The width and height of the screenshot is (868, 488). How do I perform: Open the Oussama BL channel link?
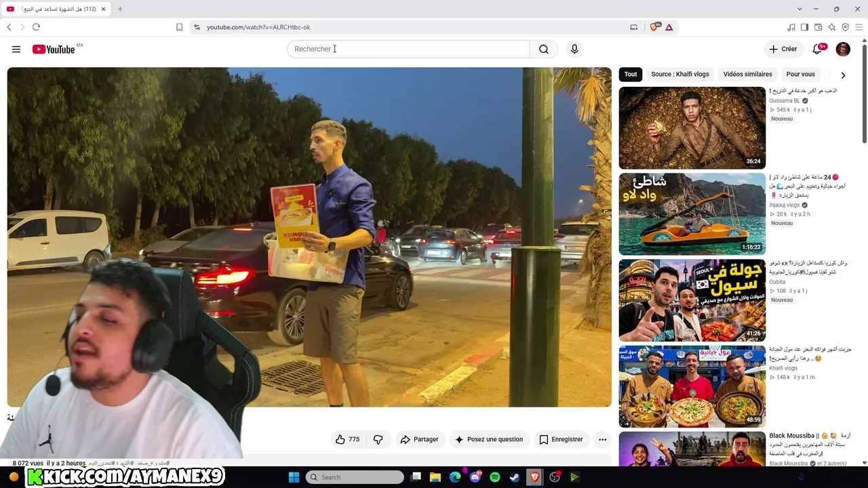click(x=785, y=101)
